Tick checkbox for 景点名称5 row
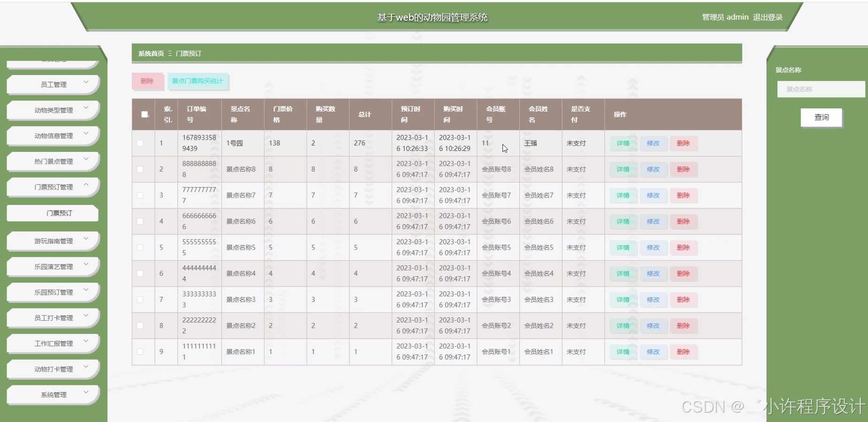 140,247
